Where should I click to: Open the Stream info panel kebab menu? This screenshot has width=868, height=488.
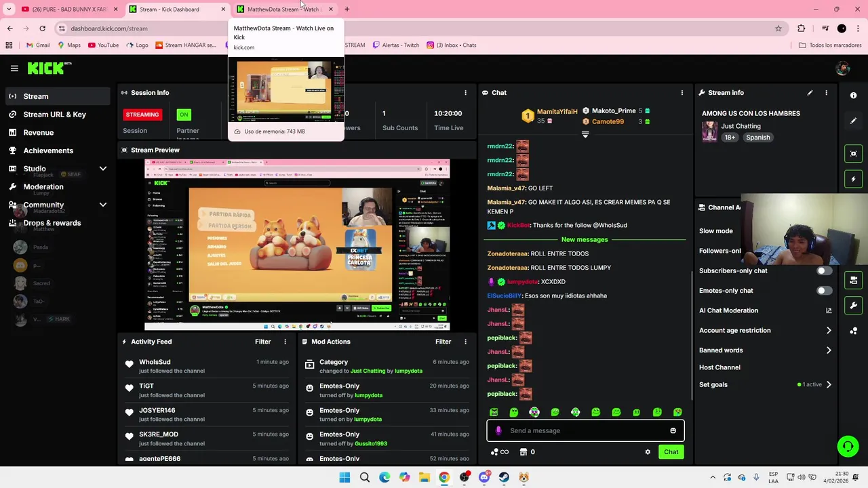coord(826,93)
